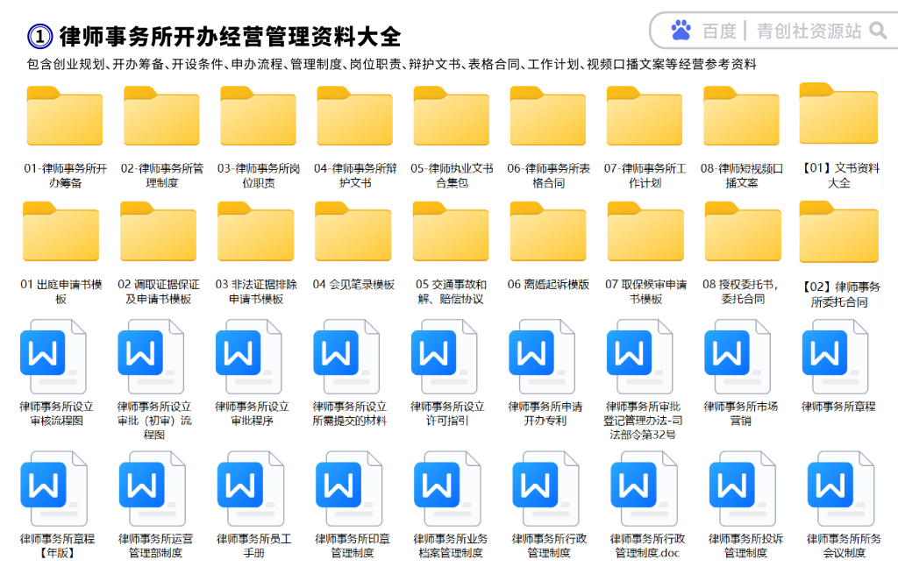Open the 律师事务所设立审核流程图 Word document
Viewport: 898px width, 588px height.
pos(54,357)
